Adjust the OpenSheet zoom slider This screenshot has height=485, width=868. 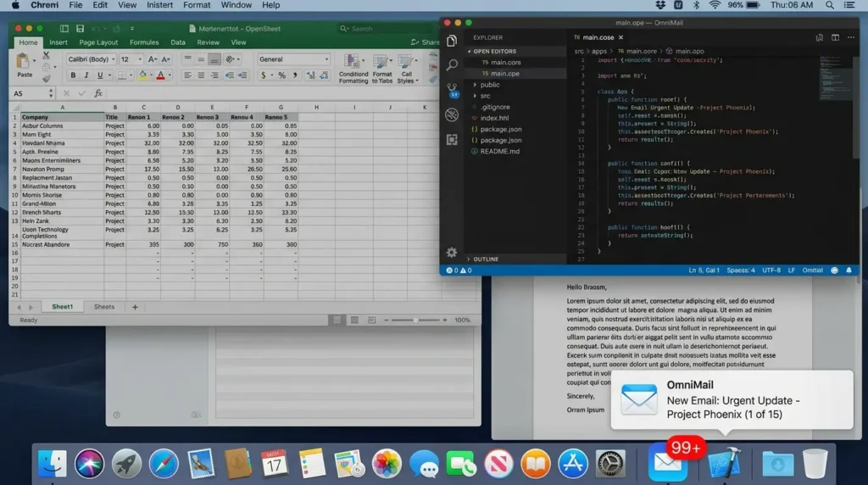(x=415, y=320)
